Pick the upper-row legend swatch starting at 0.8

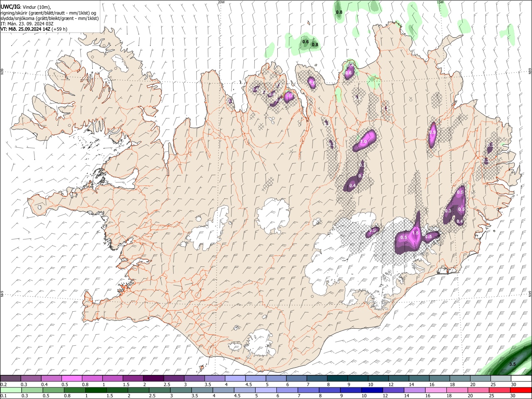click(x=92, y=378)
